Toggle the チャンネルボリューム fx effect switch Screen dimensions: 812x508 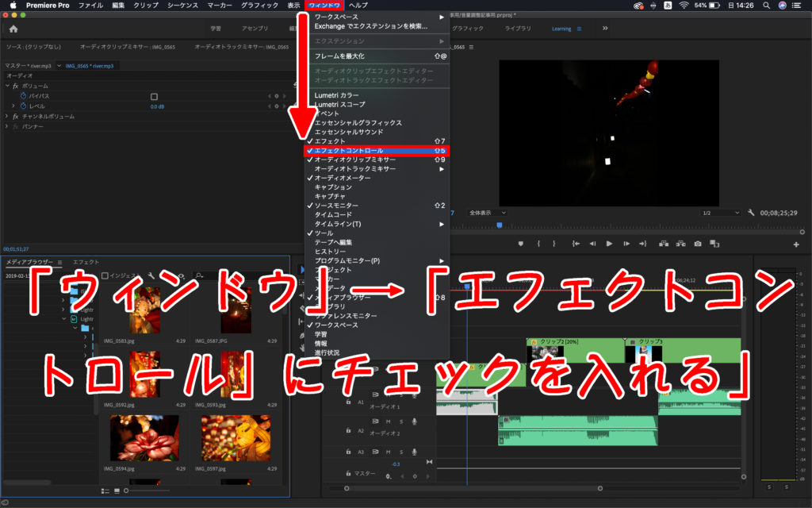pyautogui.click(x=16, y=117)
